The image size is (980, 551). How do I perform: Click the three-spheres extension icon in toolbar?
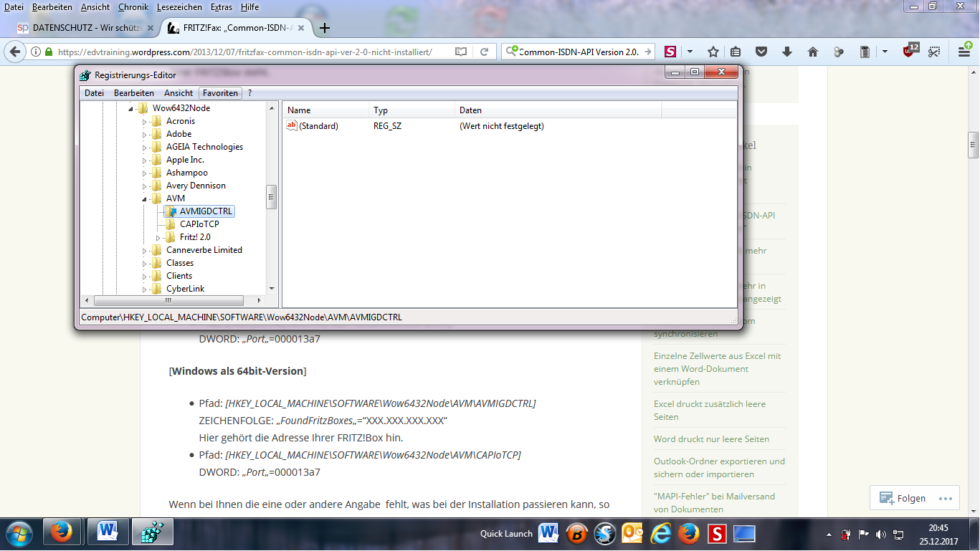(839, 52)
